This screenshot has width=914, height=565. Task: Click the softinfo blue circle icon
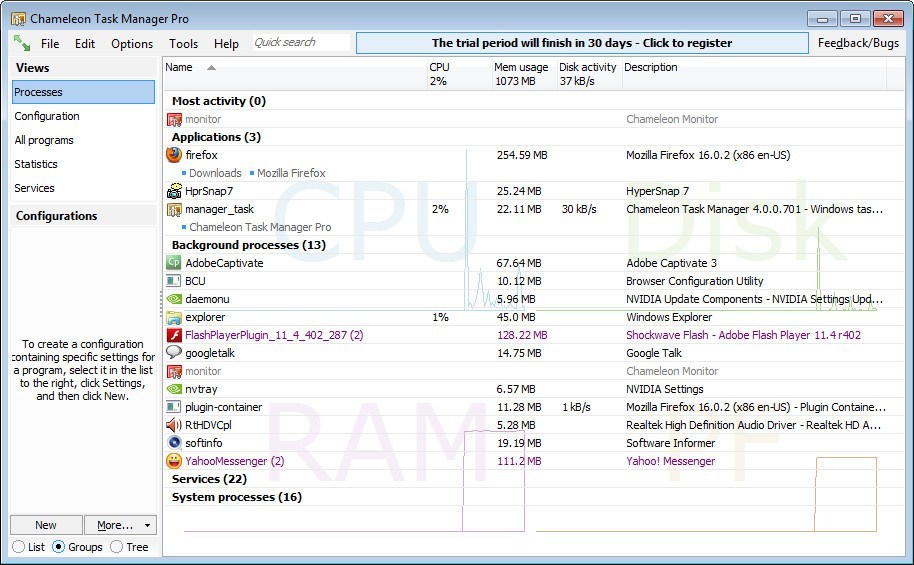pos(174,443)
